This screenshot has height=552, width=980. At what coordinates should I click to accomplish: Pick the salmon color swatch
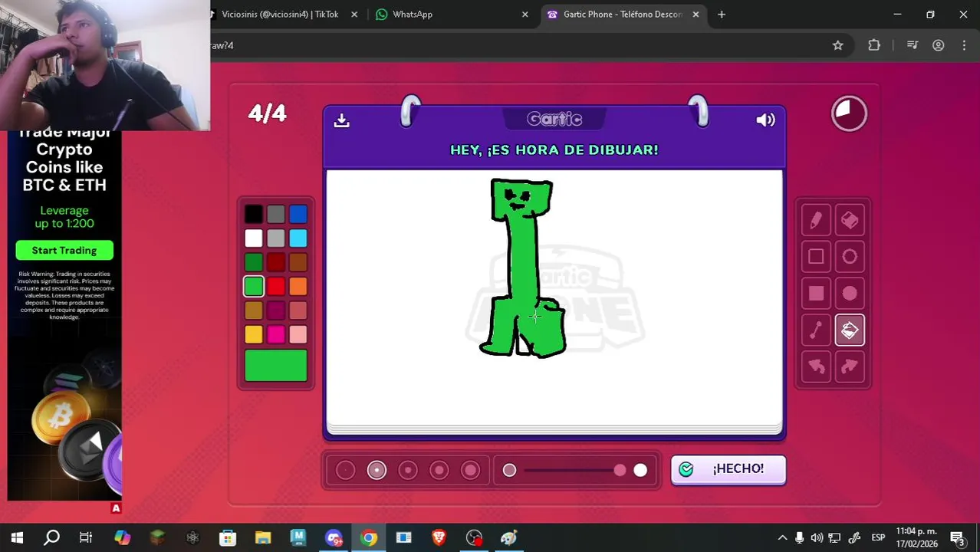[298, 310]
